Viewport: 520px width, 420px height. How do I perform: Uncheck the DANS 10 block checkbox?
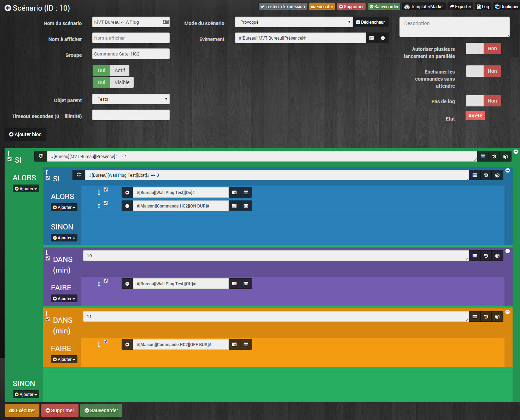[48, 258]
